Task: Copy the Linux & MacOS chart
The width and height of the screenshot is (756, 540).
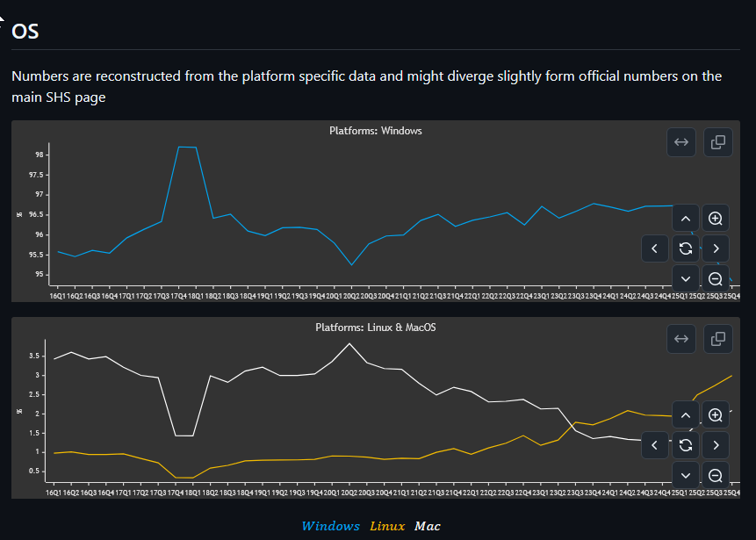Action: tap(717, 338)
